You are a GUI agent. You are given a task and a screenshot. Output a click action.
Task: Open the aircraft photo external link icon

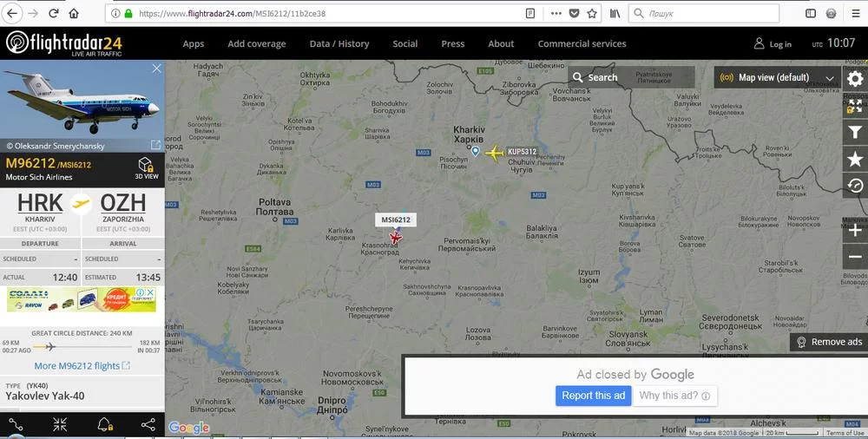[155, 145]
